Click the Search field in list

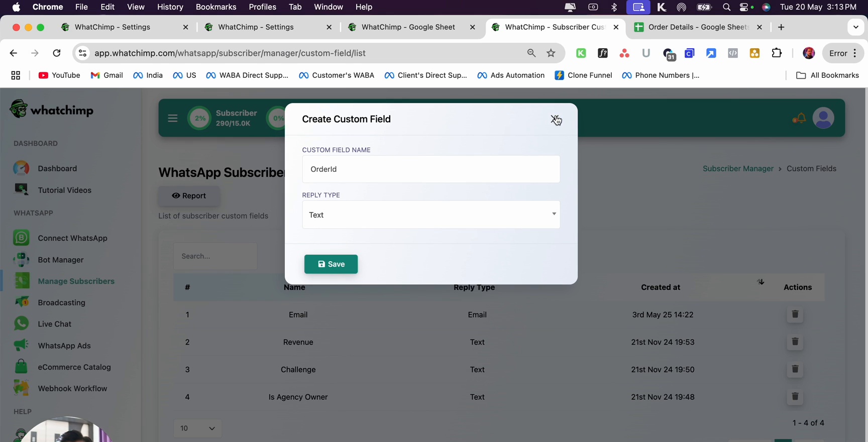215,256
